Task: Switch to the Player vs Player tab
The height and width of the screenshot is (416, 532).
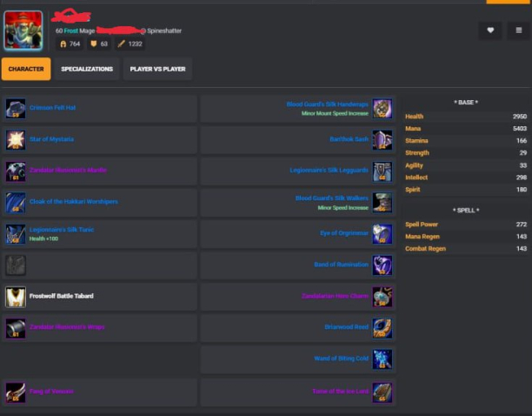Action: click(157, 69)
